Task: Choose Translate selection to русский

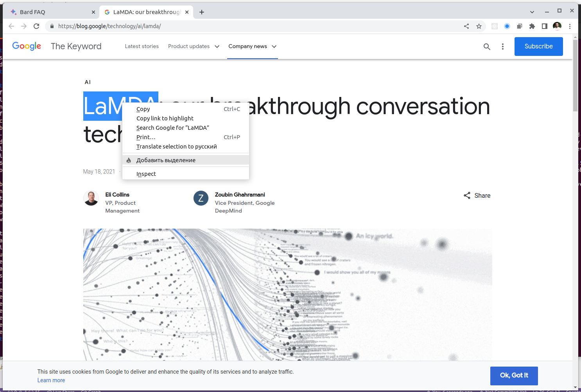Action: 186,147
